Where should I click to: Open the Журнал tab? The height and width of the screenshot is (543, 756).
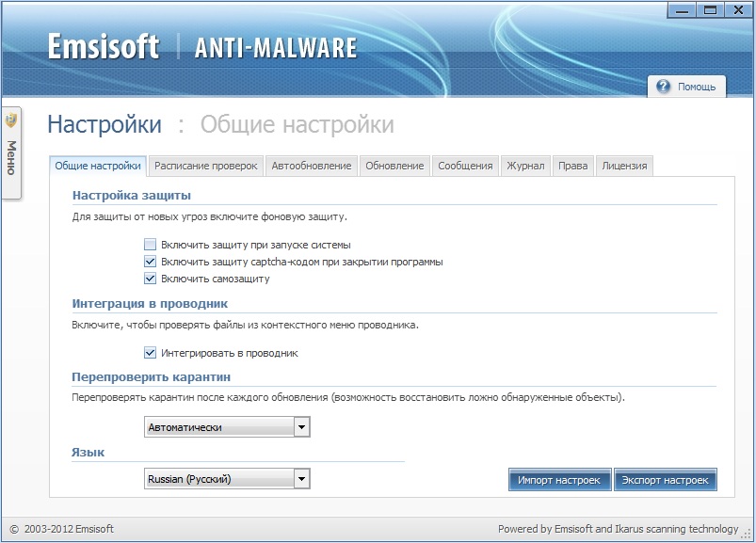(x=525, y=166)
